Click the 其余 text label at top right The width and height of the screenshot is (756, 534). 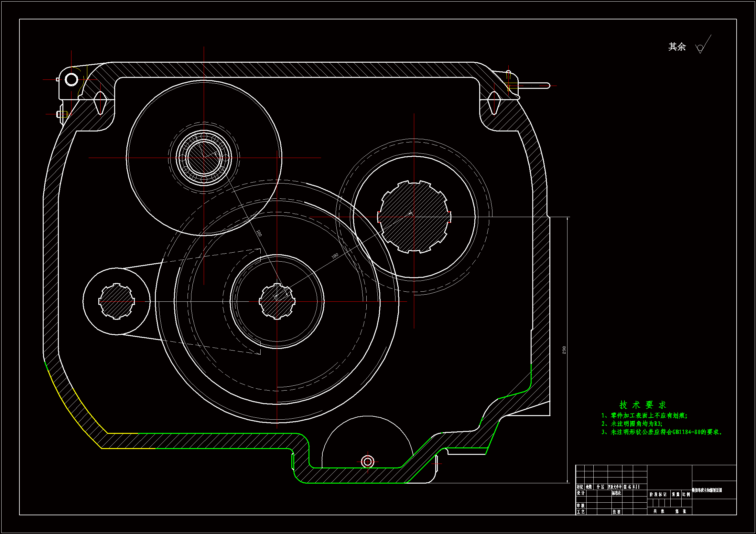click(x=677, y=47)
